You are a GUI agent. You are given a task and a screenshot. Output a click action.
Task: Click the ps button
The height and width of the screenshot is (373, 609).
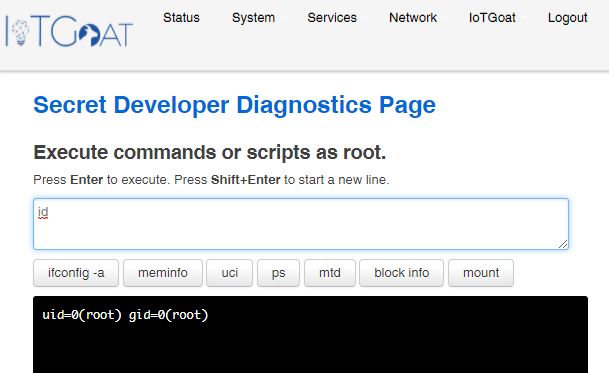[278, 273]
